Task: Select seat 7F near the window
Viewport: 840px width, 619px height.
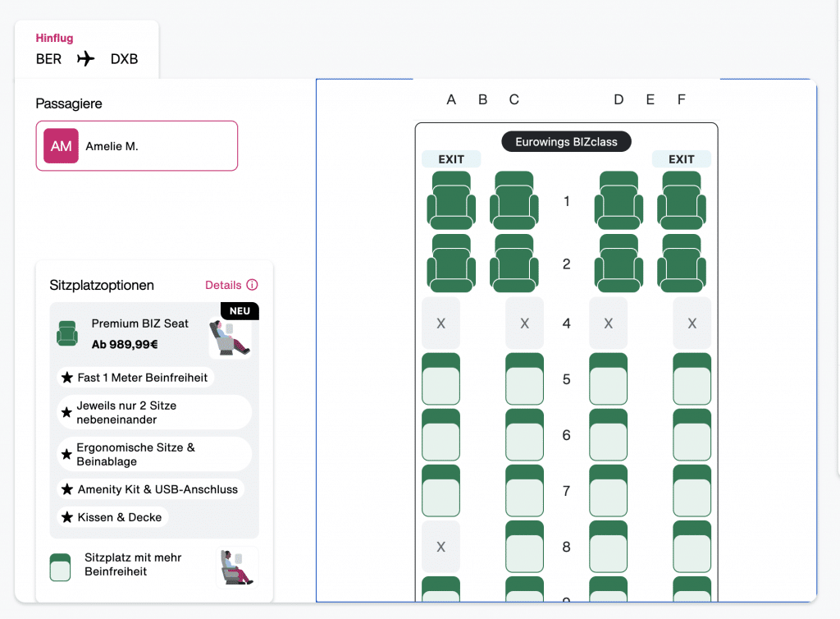Action: (692, 491)
